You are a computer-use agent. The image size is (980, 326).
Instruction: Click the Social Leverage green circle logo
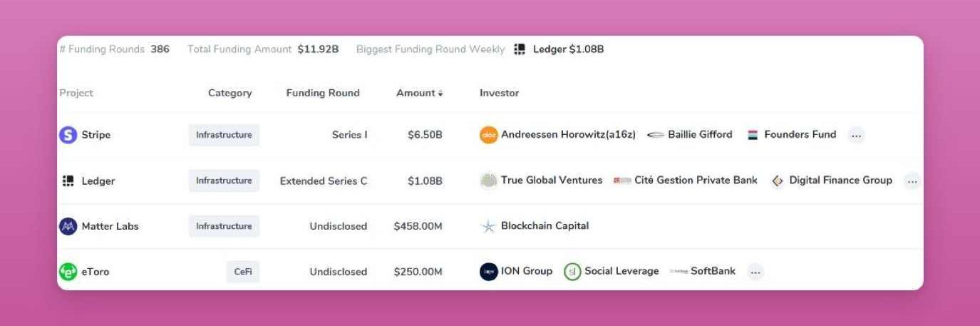tap(572, 272)
